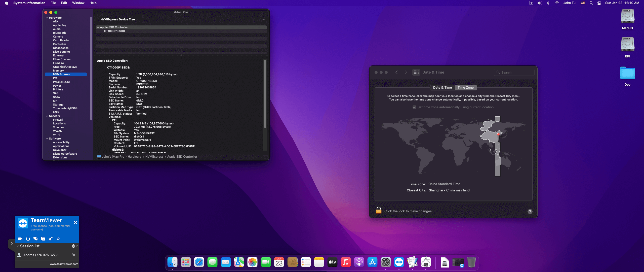Launch Safari from the Dock
The image size is (644, 272).
(199, 262)
